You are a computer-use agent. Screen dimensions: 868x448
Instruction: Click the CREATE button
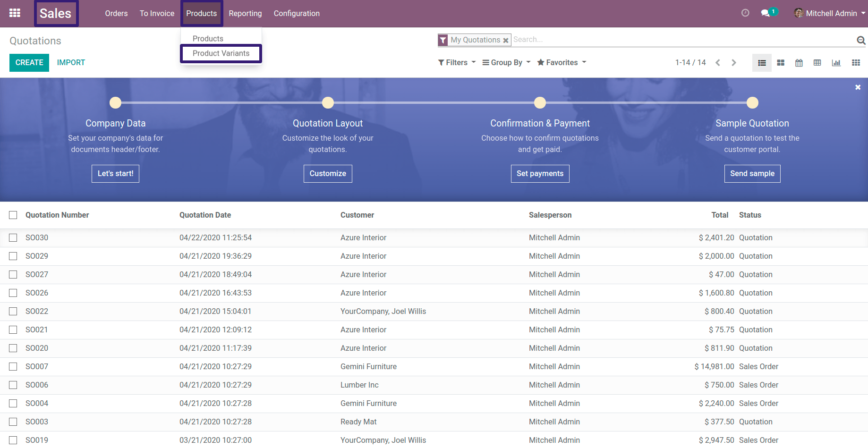point(29,63)
